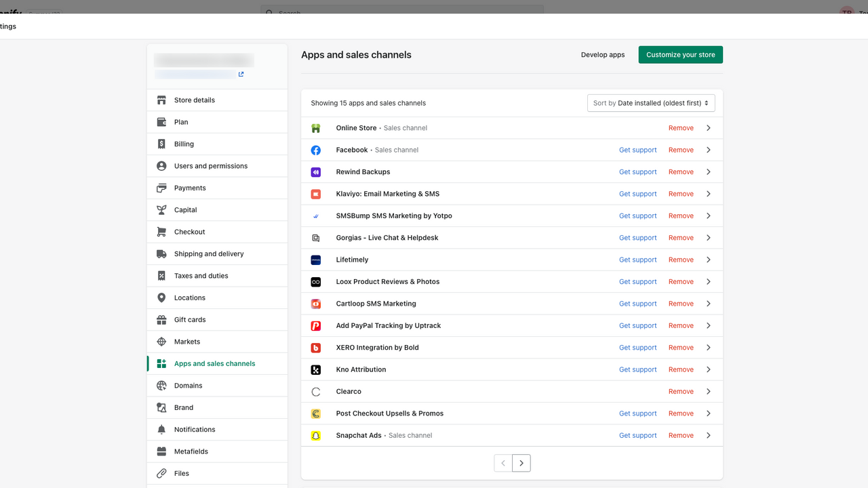Click the Facebook app icon
The image size is (868, 488).
(x=316, y=150)
